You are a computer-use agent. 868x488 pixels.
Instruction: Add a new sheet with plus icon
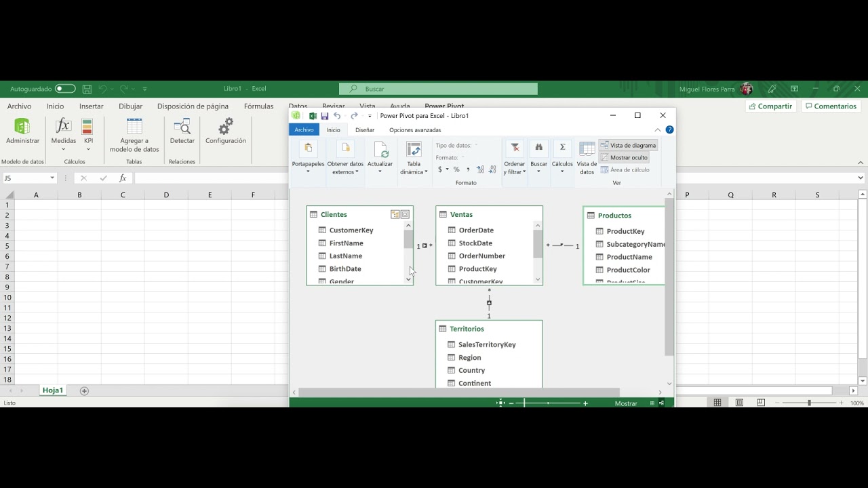(x=84, y=391)
